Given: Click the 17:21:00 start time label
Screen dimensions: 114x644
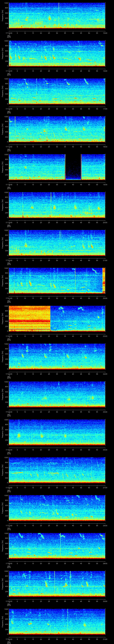Looking at the screenshot, I should click(x=9, y=298).
